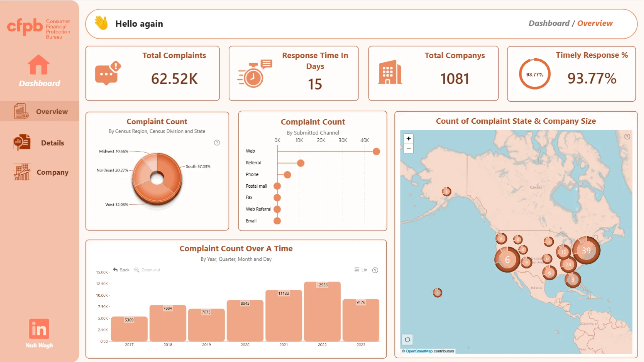The width and height of the screenshot is (644, 362).
Task: Open the OpenStreetMap contributors link
Action: click(x=419, y=351)
